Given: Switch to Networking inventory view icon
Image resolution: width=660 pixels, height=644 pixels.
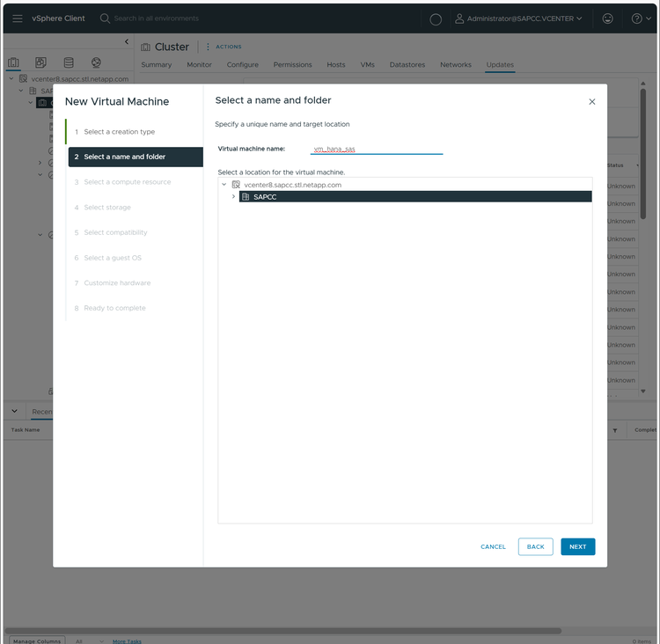Looking at the screenshot, I should [x=96, y=62].
